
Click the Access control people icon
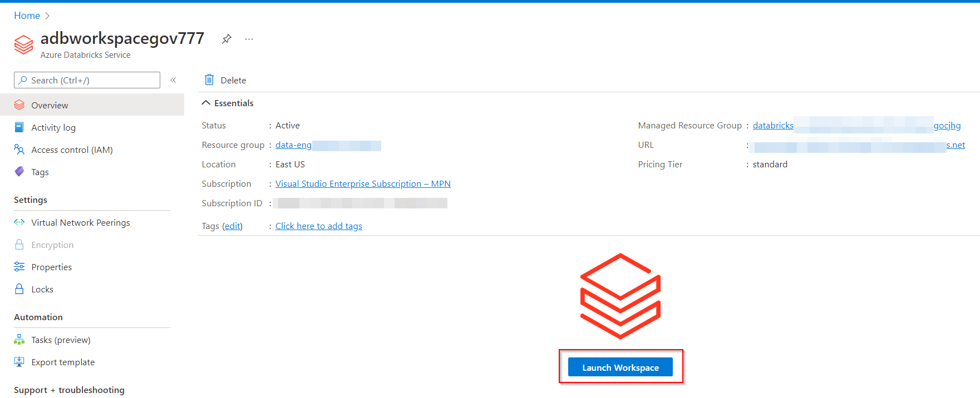19,149
